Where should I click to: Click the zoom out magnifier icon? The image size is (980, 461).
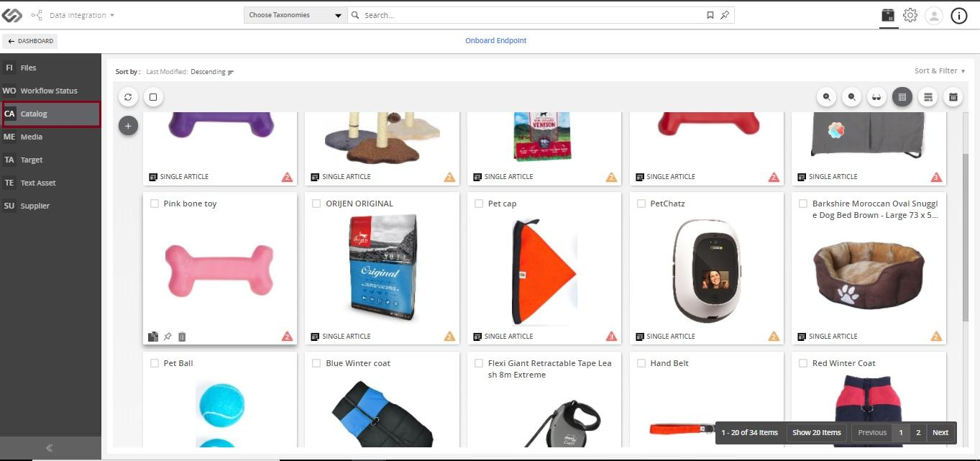tap(852, 97)
